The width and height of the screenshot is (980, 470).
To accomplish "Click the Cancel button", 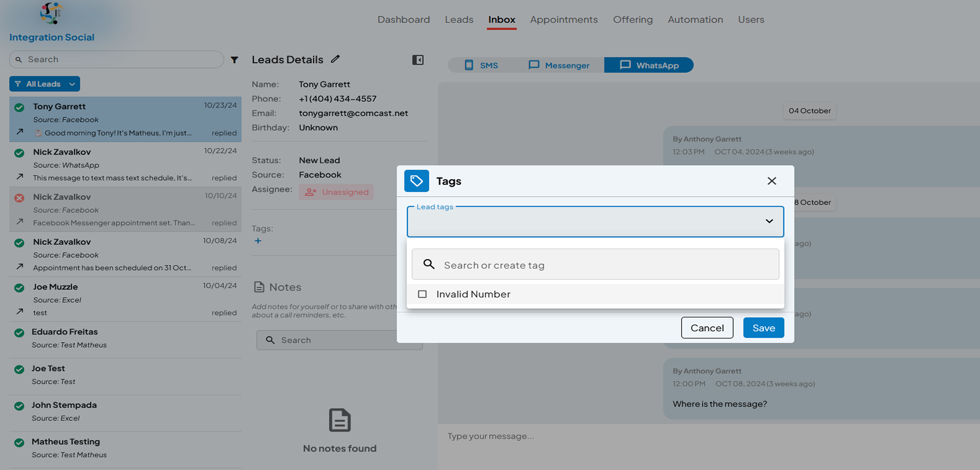I will [707, 328].
